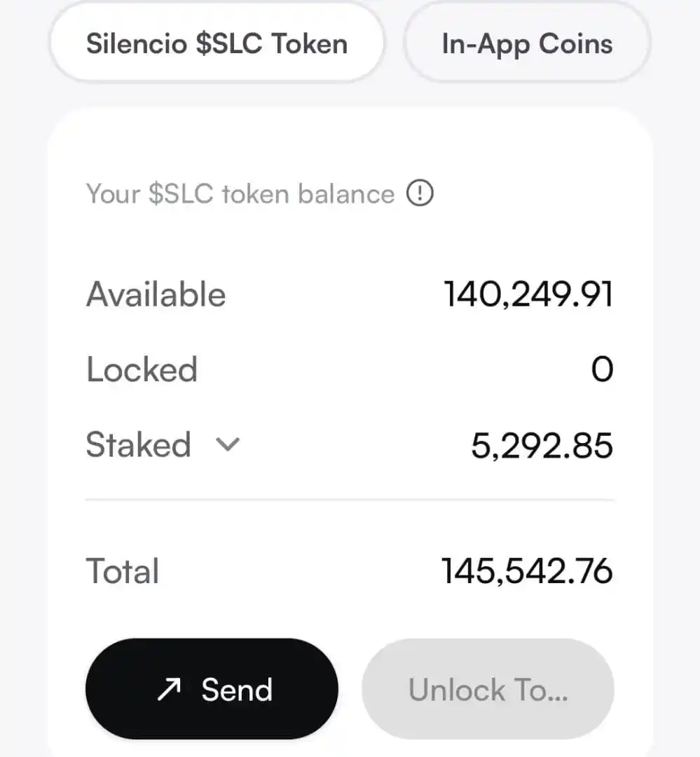This screenshot has height=757, width=700.
Task: Select the Available balance amount 140,249.91
Action: [x=528, y=294]
